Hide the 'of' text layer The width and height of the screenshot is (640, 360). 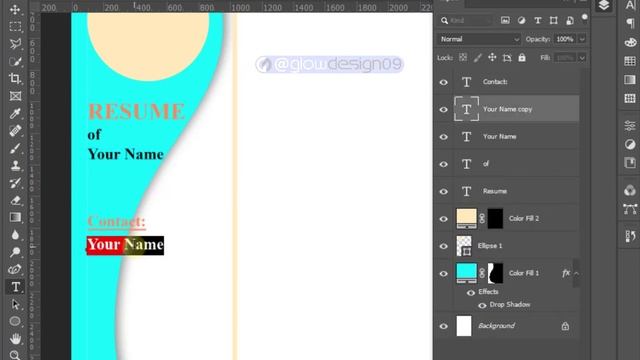(444, 164)
